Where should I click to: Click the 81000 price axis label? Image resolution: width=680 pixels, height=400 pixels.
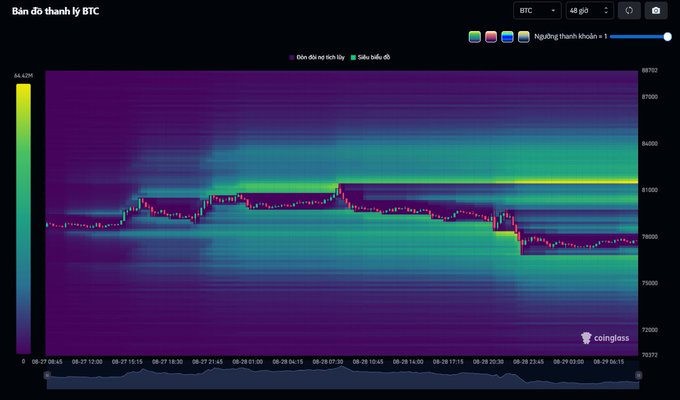650,190
